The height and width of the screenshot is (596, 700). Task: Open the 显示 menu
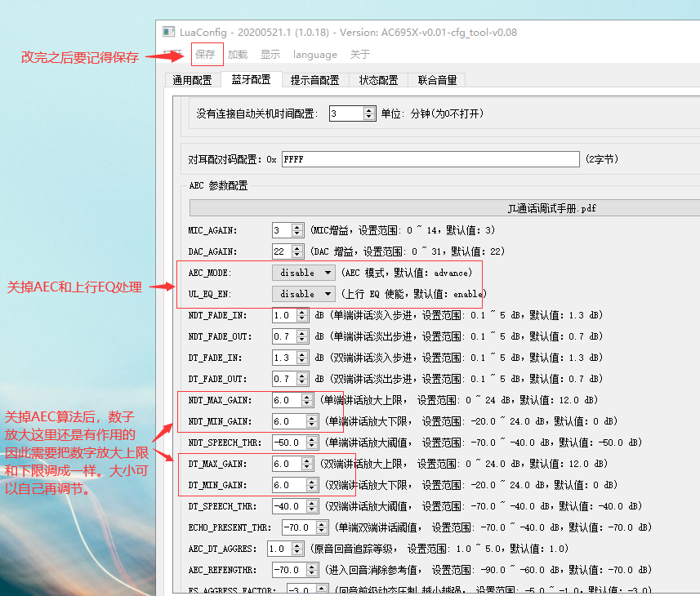click(270, 55)
